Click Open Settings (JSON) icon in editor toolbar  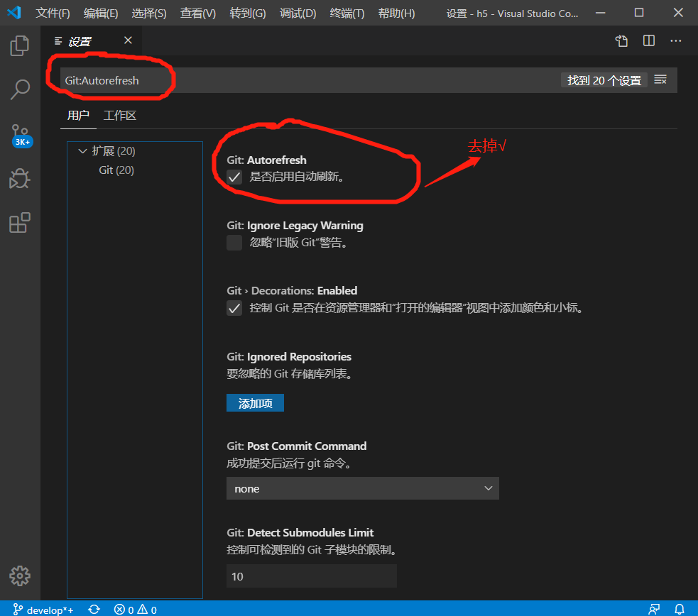[621, 41]
